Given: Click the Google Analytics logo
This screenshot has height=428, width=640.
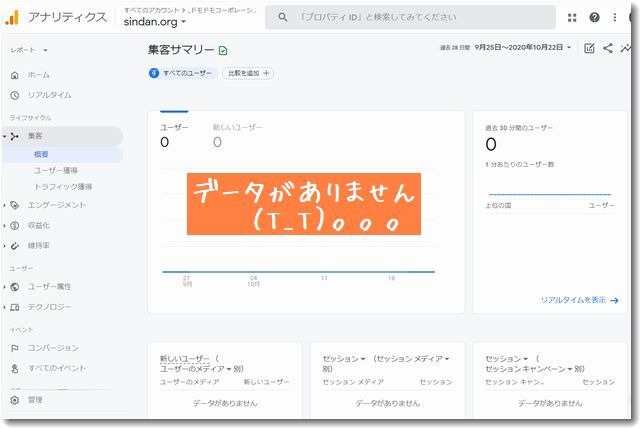Looking at the screenshot, I should tap(14, 17).
